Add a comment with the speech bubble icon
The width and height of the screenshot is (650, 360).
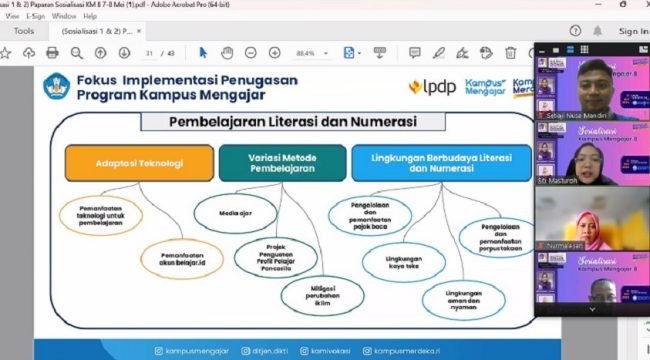pos(415,53)
